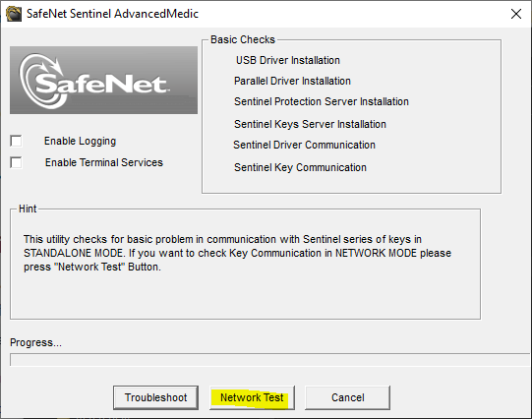Click the SafeNet logo banner
532x419 pixels.
tap(103, 80)
